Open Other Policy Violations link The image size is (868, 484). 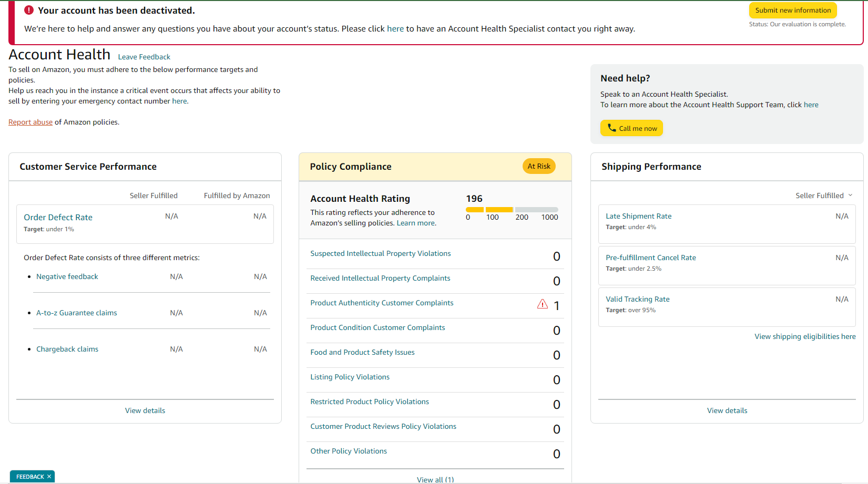pos(349,451)
